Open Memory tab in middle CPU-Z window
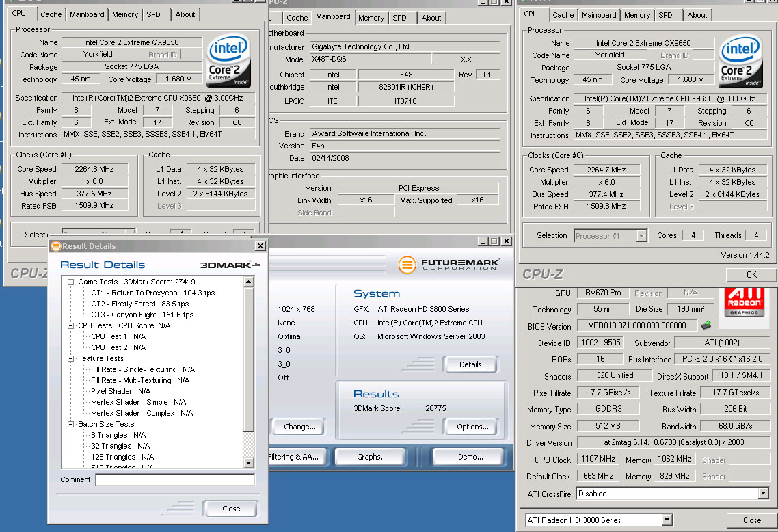Image resolution: width=778 pixels, height=532 pixels. pos(371,18)
